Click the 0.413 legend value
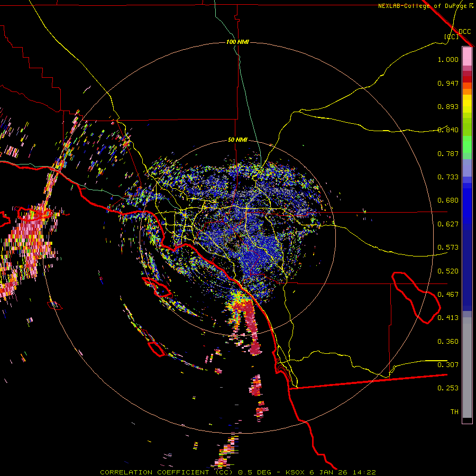Viewport: 476px width, 476px height. pyautogui.click(x=448, y=318)
